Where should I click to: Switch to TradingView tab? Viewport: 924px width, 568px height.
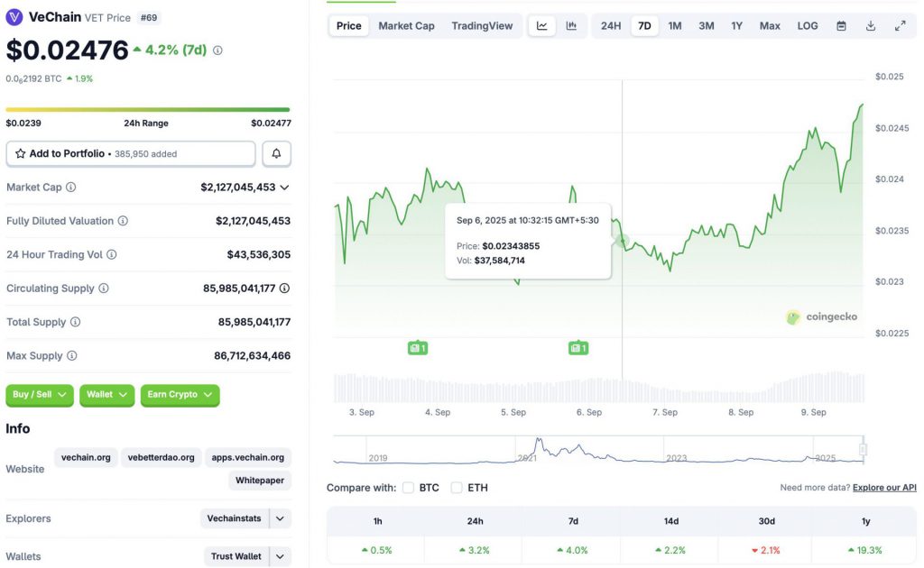click(x=482, y=26)
